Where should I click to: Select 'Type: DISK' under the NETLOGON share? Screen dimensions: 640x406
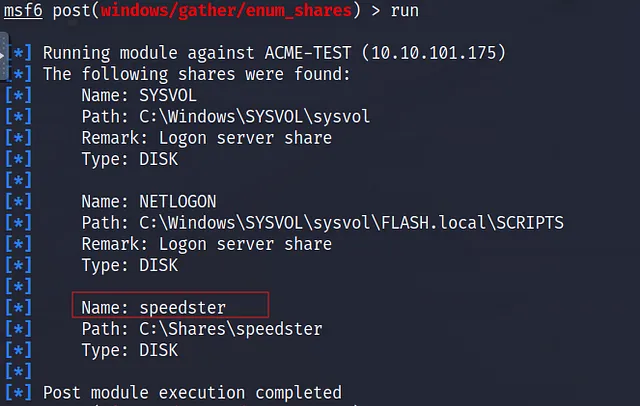click(x=130, y=265)
